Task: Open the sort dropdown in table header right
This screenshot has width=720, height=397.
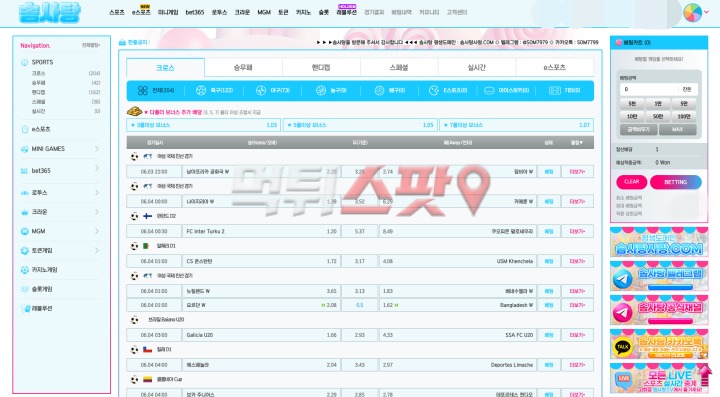Action: [x=577, y=143]
